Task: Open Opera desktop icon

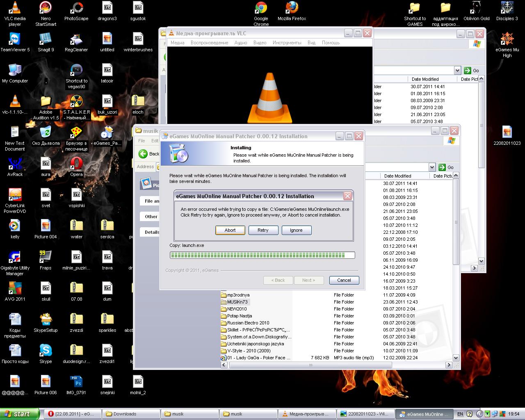Action: [x=76, y=167]
